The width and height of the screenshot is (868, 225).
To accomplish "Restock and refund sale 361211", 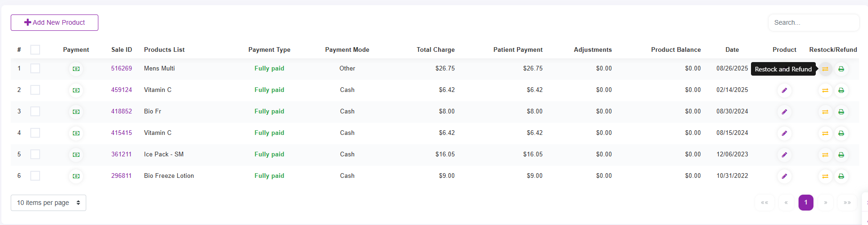I will pyautogui.click(x=825, y=155).
